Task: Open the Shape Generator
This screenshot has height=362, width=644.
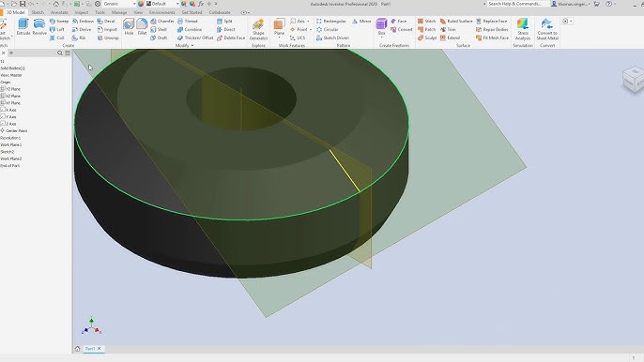Action: 258,29
